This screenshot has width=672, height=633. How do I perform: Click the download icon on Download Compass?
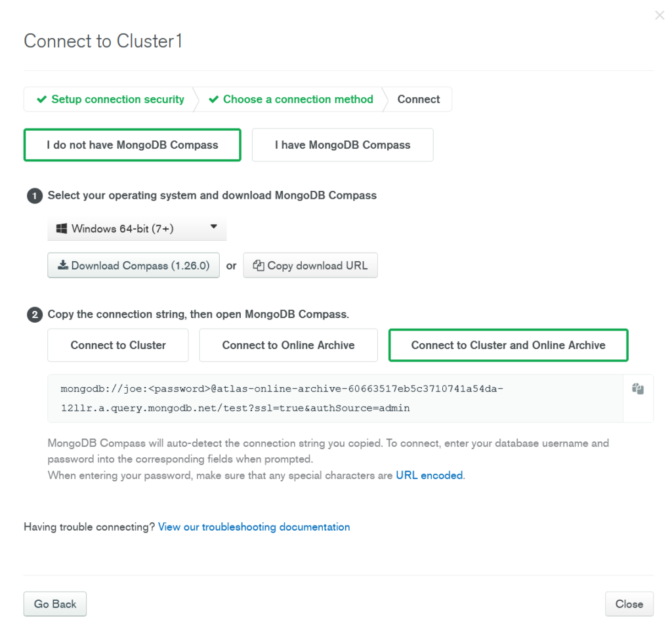click(x=63, y=265)
